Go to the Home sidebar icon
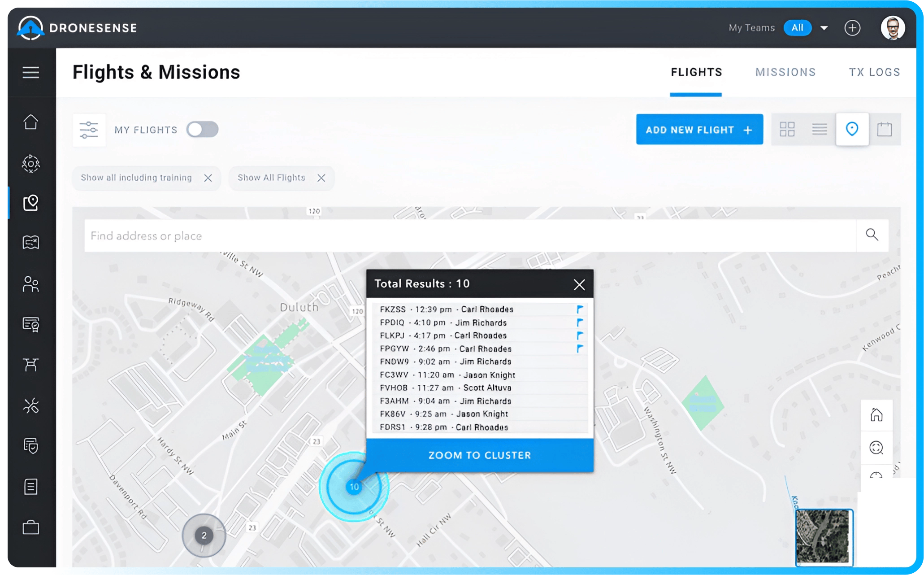Viewport: 924px width, 575px height. 30,122
